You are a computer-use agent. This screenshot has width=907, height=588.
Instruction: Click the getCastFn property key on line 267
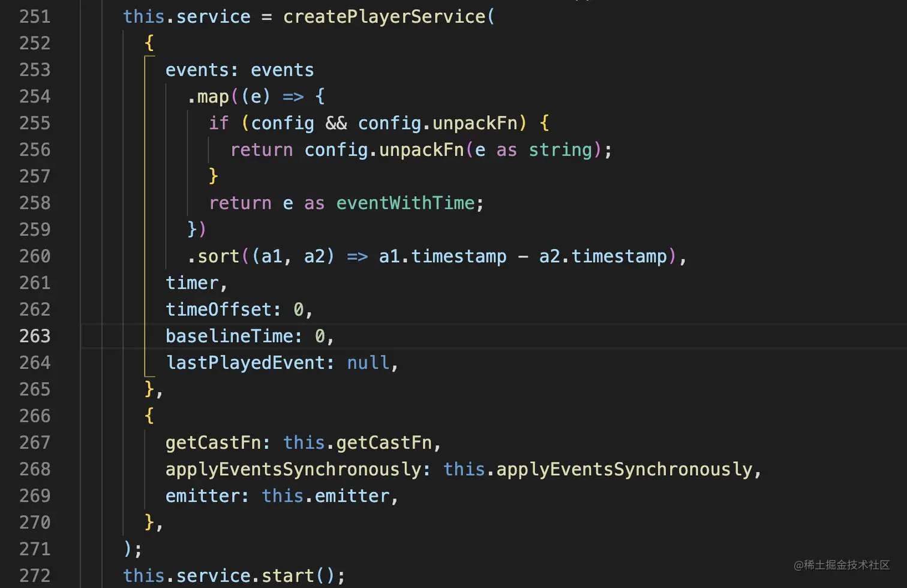[x=214, y=443]
